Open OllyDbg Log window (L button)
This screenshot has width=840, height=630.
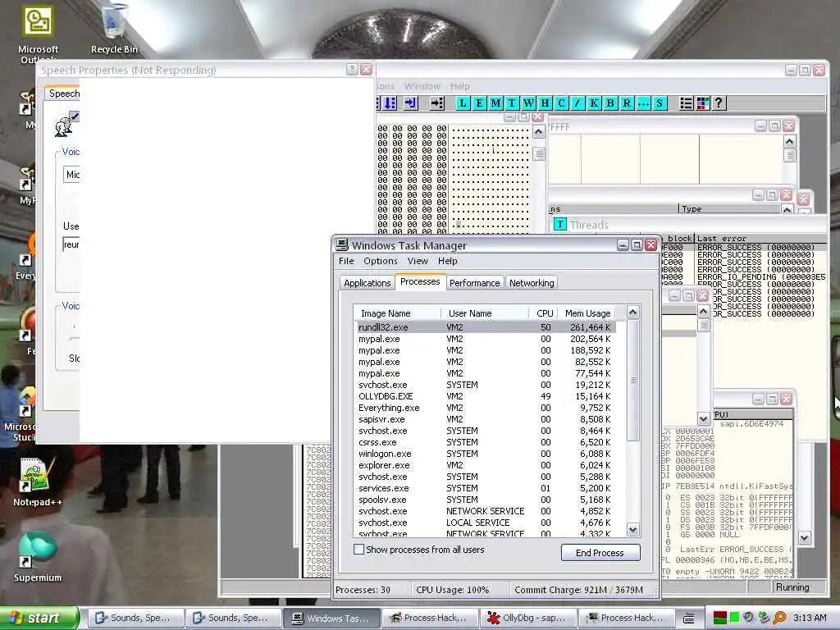tap(463, 103)
